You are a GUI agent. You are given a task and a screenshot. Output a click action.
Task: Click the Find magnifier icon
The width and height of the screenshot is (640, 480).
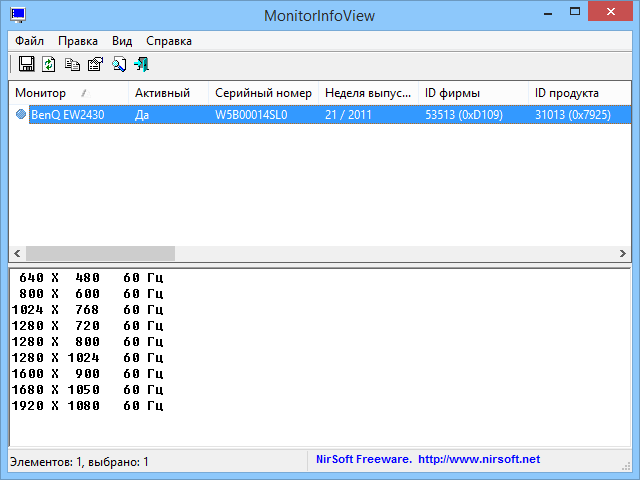[x=119, y=64]
